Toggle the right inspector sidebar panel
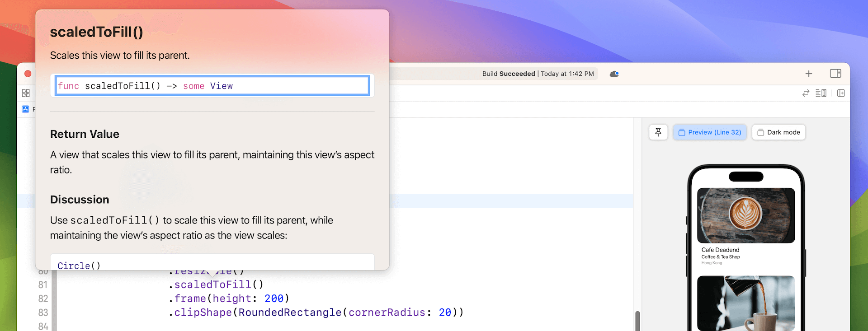868x331 pixels. pos(835,74)
